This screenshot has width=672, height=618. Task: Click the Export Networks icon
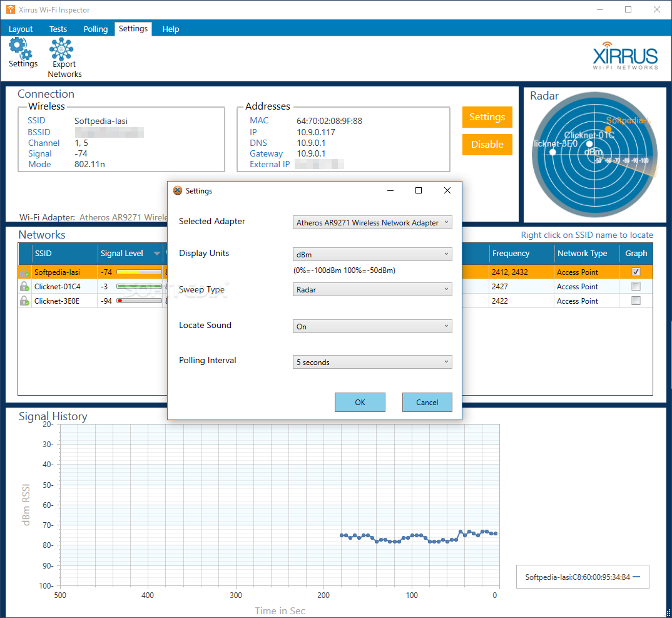pos(62,49)
